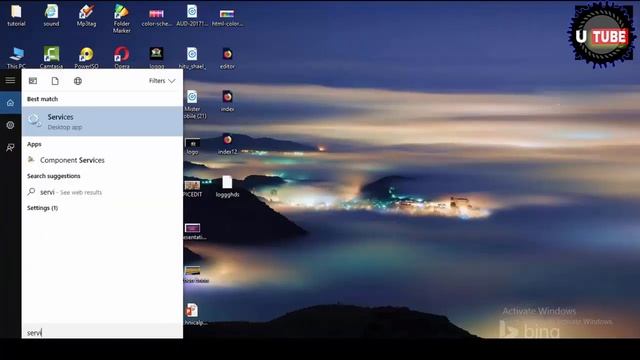Image resolution: width=640 pixels, height=360 pixels.
Task: Select 'servi' See web results suggestion
Action: [x=102, y=192]
